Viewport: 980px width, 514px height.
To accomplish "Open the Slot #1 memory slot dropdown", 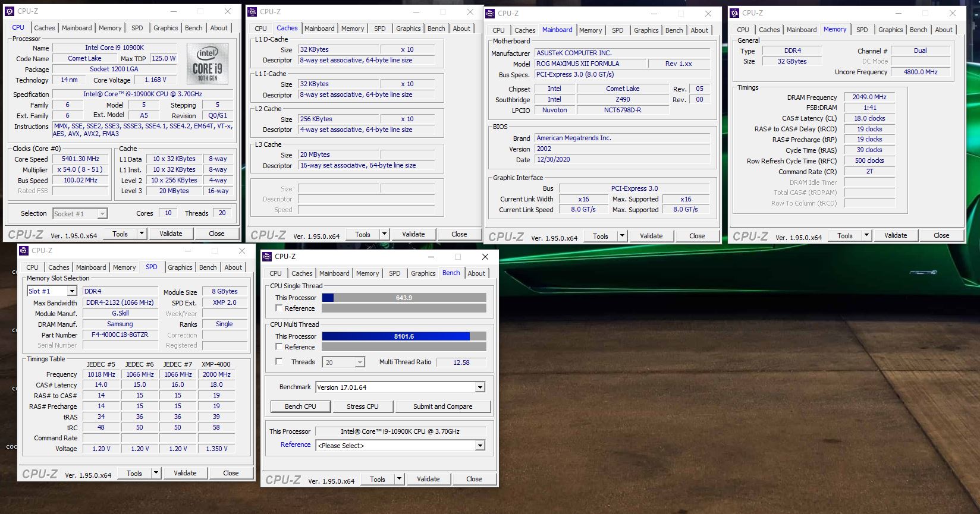I will coord(52,291).
